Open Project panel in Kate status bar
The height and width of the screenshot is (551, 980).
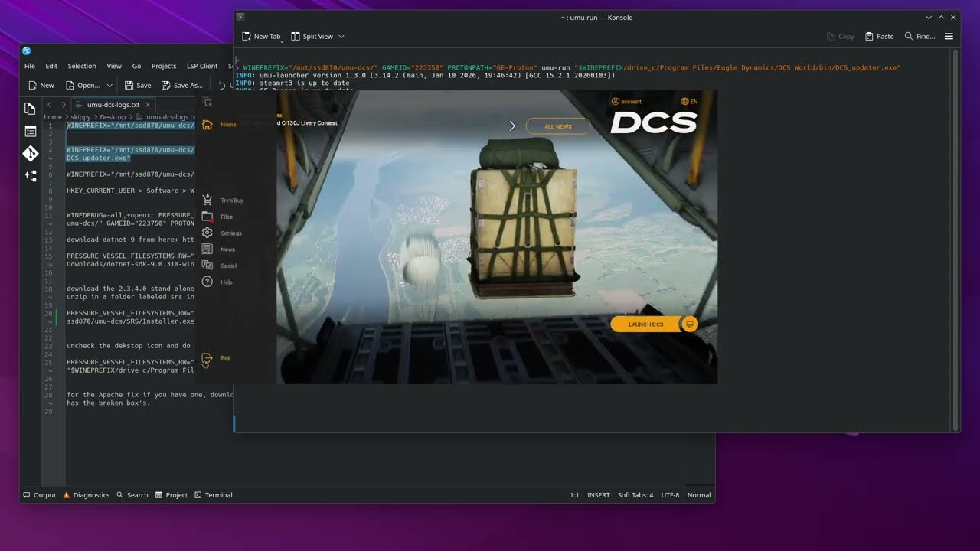pos(171,495)
